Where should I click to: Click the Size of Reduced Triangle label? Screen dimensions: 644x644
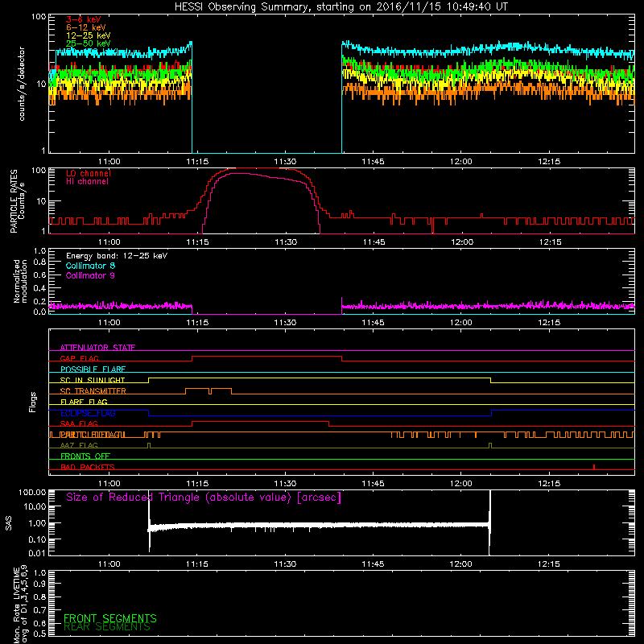[204, 497]
